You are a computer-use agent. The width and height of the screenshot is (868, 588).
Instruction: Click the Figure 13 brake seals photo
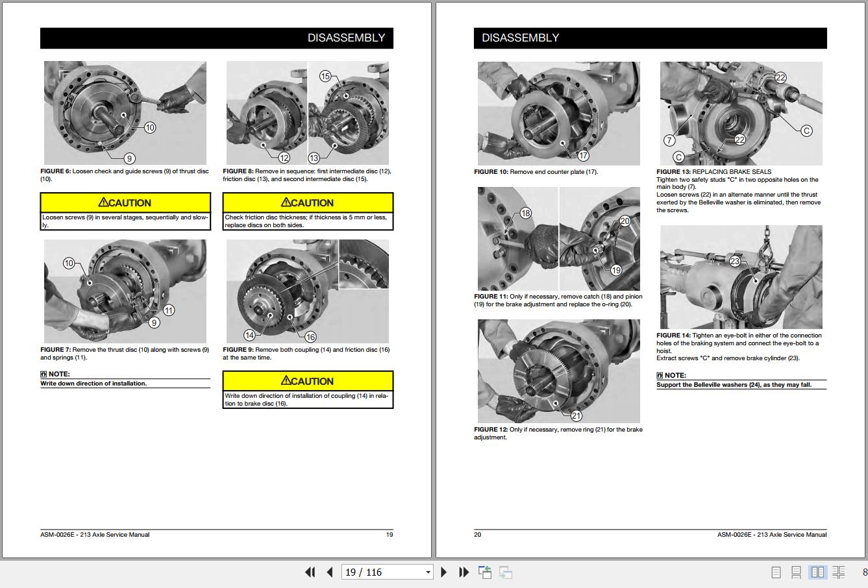[741, 114]
